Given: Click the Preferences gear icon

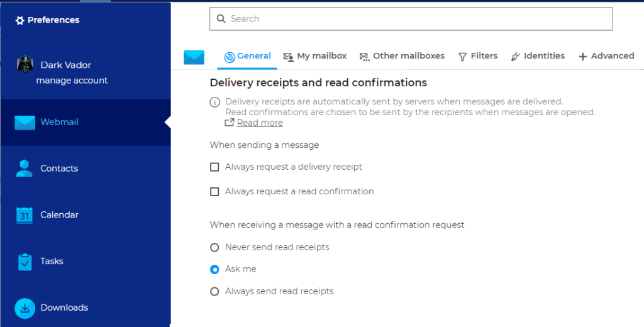Looking at the screenshot, I should 19,21.
